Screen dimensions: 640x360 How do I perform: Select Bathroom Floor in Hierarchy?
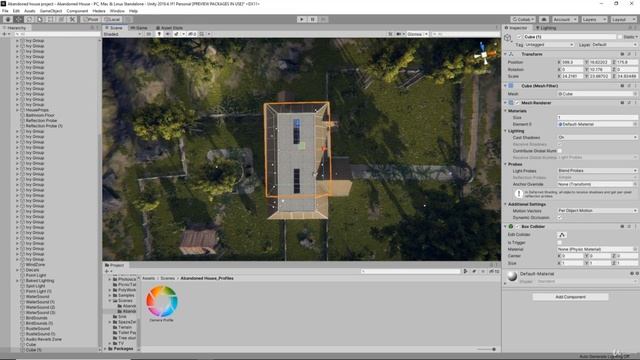point(40,115)
